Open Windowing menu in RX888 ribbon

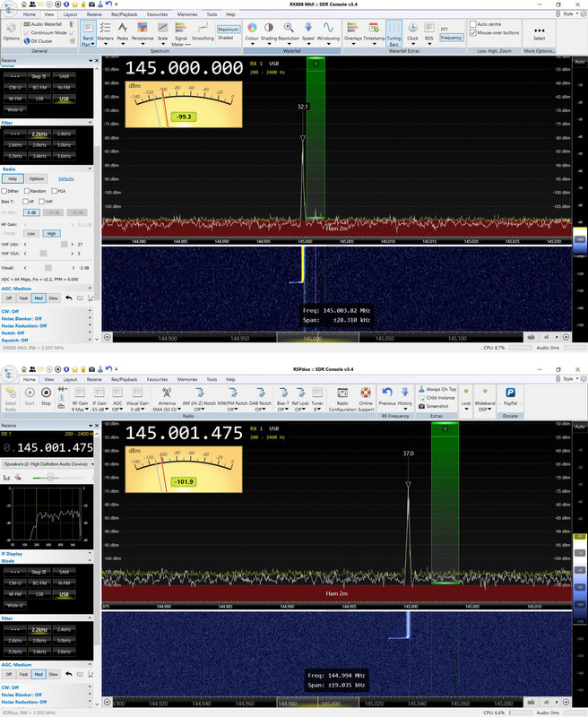click(x=328, y=33)
